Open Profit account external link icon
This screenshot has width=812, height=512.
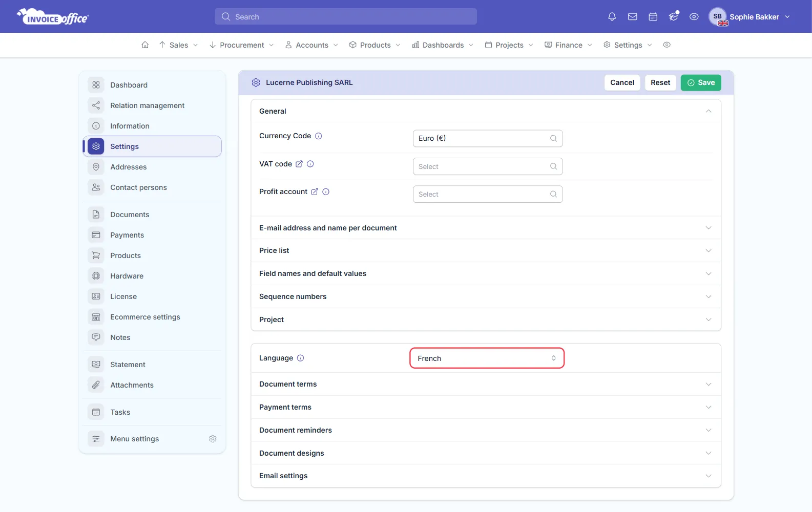pyautogui.click(x=315, y=191)
